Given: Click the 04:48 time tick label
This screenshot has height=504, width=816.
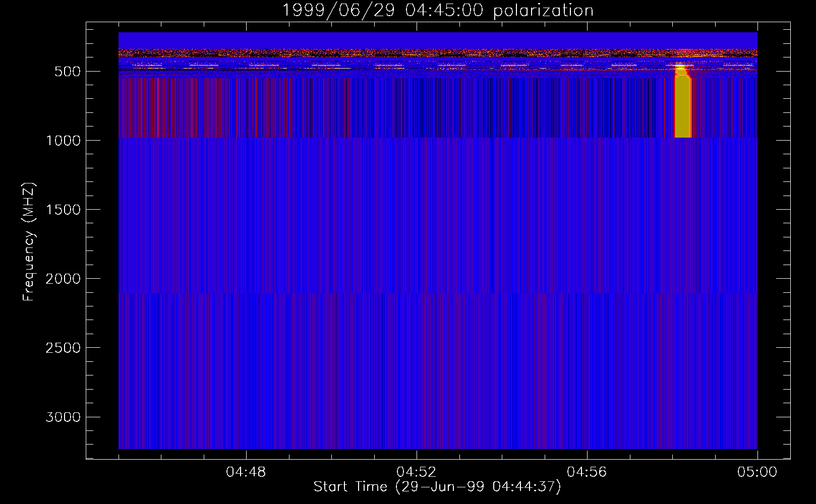Looking at the screenshot, I should [x=246, y=472].
